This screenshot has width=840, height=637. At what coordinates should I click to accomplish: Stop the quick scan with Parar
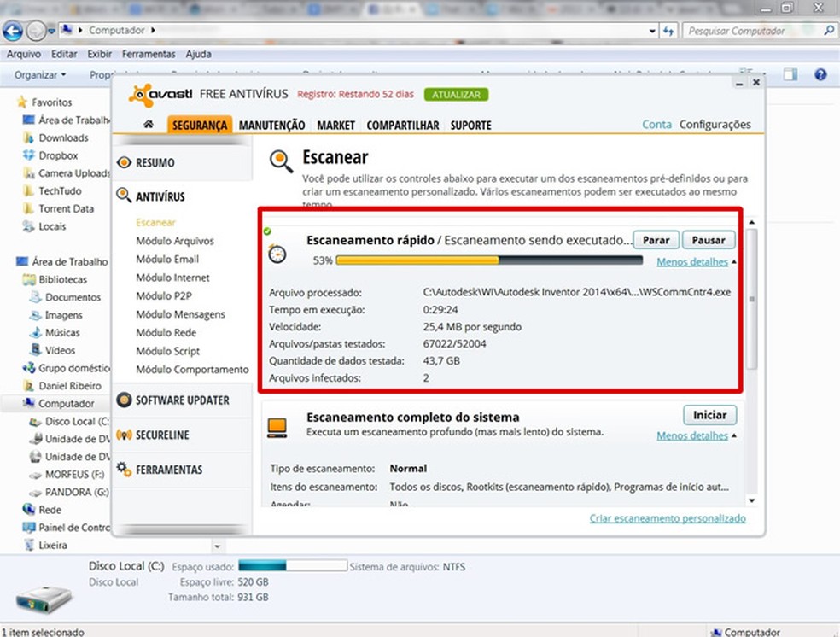[x=656, y=240]
